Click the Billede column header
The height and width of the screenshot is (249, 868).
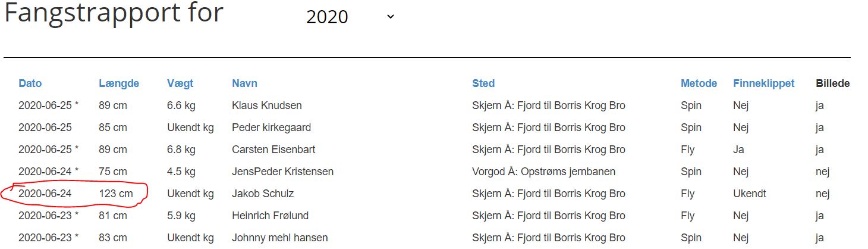(832, 83)
